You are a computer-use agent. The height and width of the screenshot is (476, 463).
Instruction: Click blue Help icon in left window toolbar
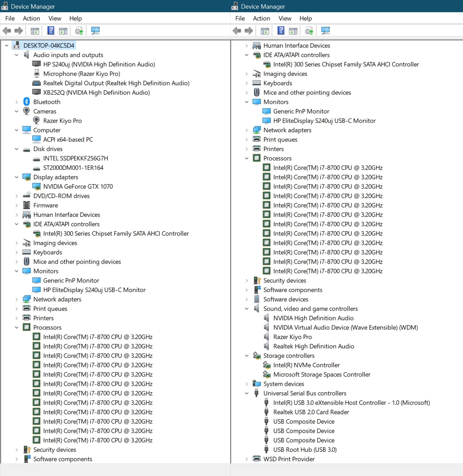pyautogui.click(x=51, y=31)
